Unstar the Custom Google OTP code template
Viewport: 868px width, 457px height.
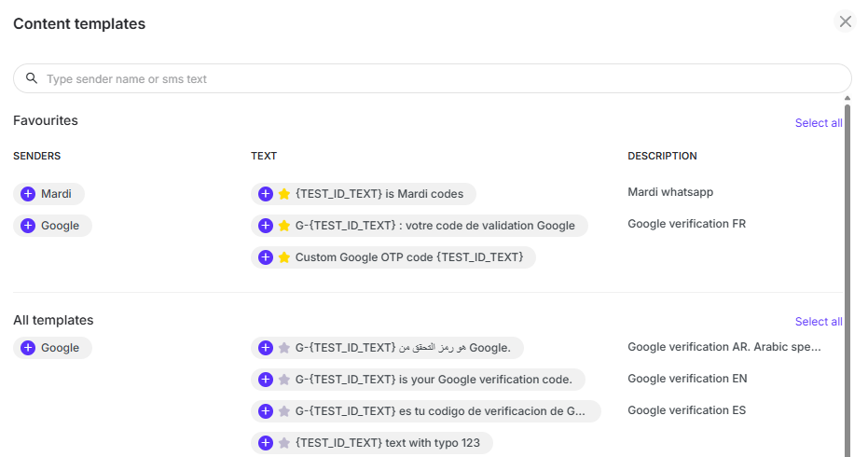coord(284,257)
